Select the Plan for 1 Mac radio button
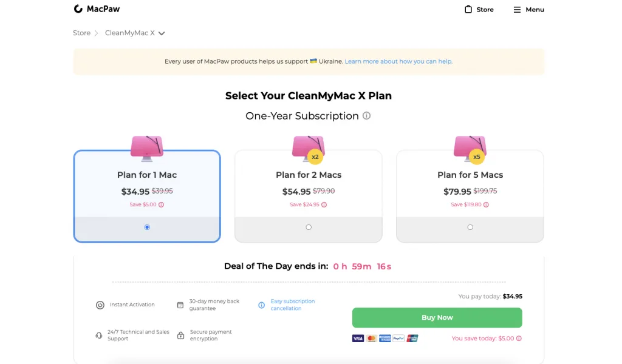The width and height of the screenshot is (622, 364). (147, 227)
